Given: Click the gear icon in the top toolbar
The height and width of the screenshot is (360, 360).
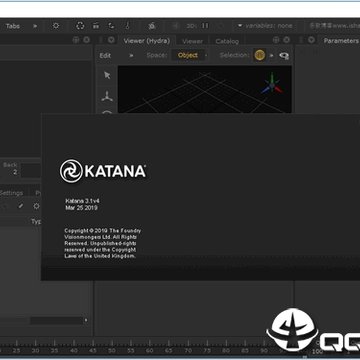Looking at the screenshot, I should pos(56,26).
